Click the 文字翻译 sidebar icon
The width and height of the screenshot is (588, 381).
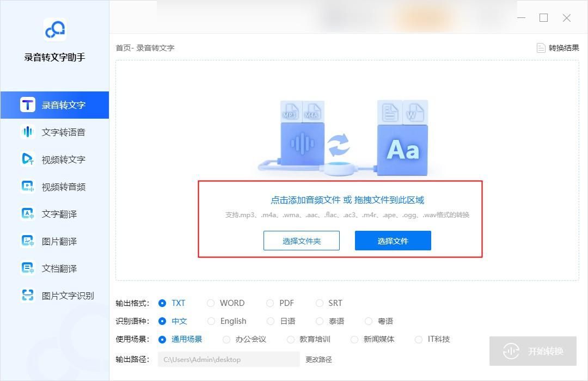point(28,214)
